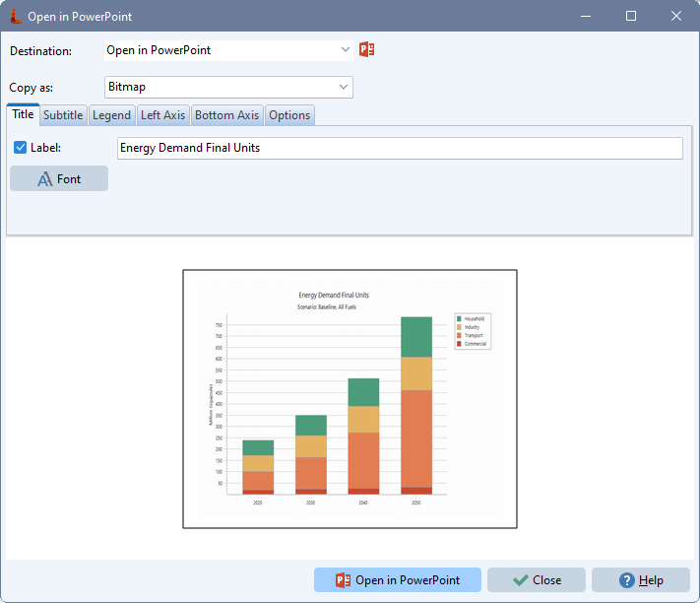
Task: Go to the Bottom Axis tab
Action: [226, 115]
